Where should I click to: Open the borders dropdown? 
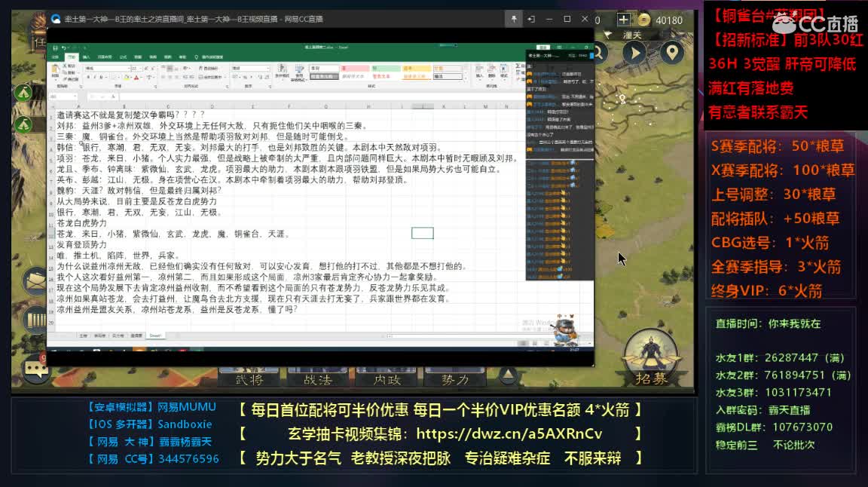pos(118,77)
